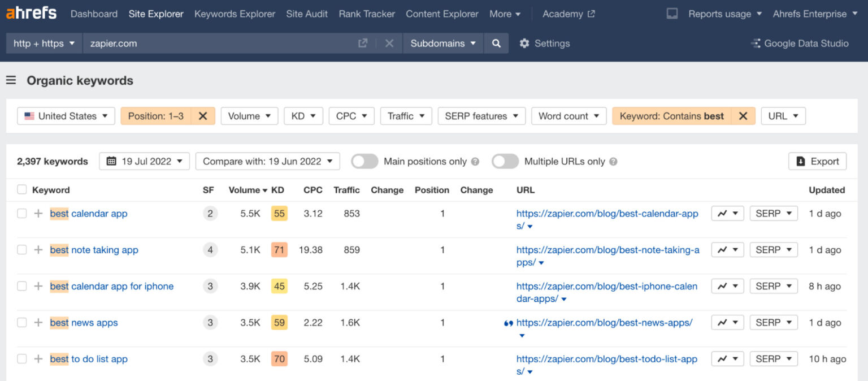The image size is (868, 381).
Task: Add best to do list app (plus)
Action: (38, 359)
